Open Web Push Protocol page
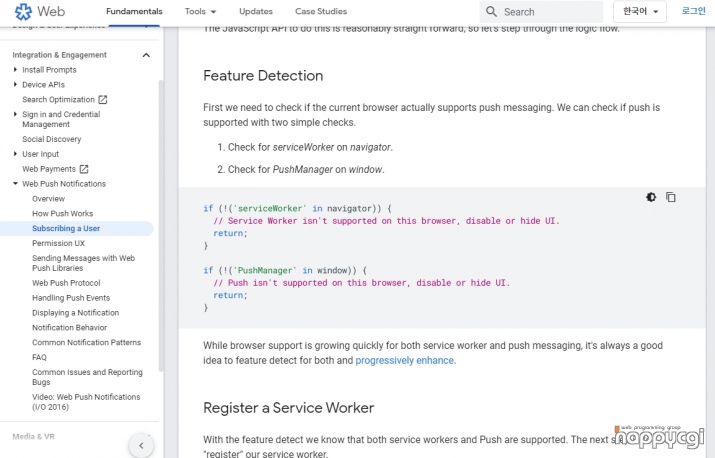715x458 pixels. click(66, 283)
